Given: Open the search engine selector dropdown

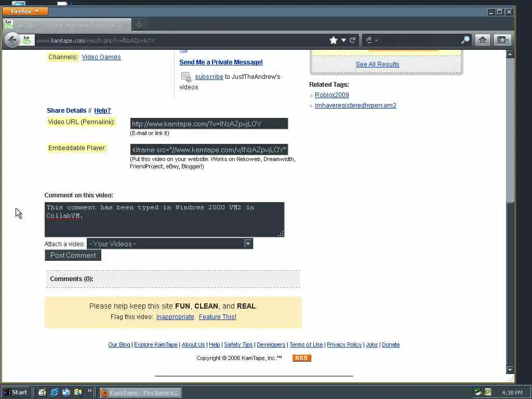Looking at the screenshot, I should click(x=371, y=41).
